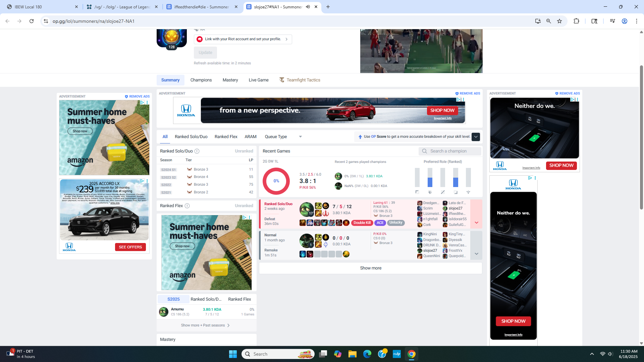Image resolution: width=644 pixels, height=362 pixels.
Task: Click the summoner profile icon
Action: click(x=171, y=38)
